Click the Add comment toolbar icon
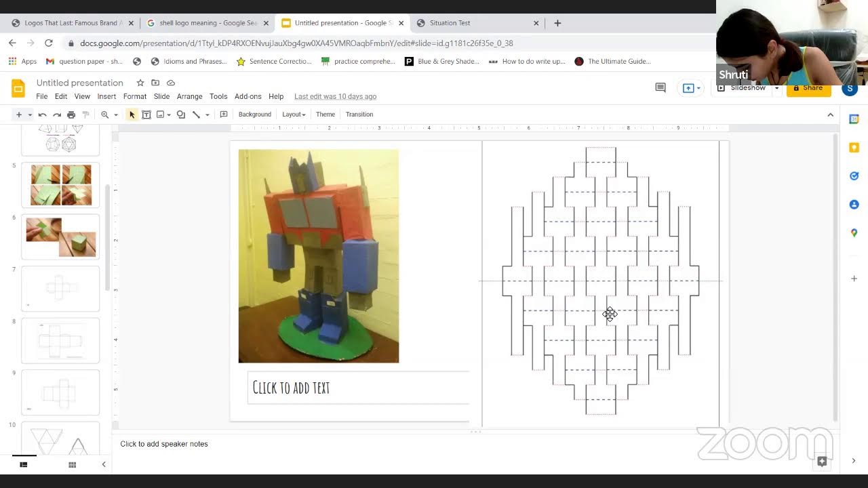868x488 pixels. [224, 115]
